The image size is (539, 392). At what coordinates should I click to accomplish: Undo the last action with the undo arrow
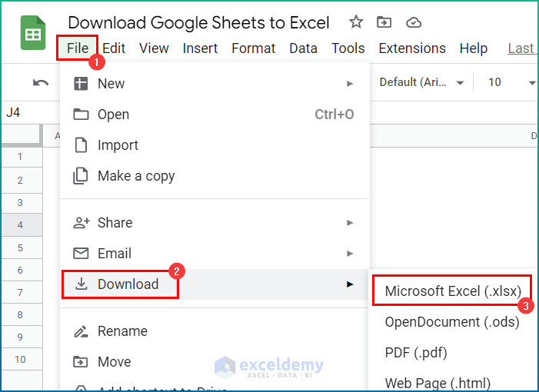(41, 82)
